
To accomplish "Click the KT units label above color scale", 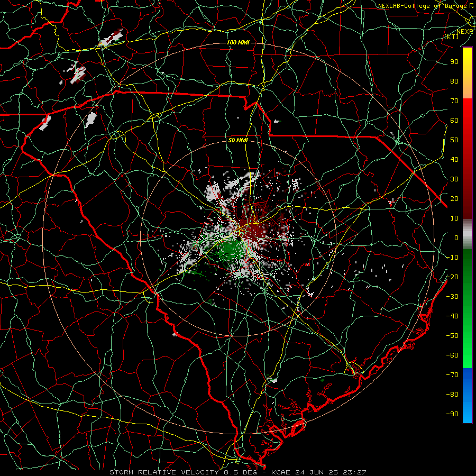I will 452,36.
